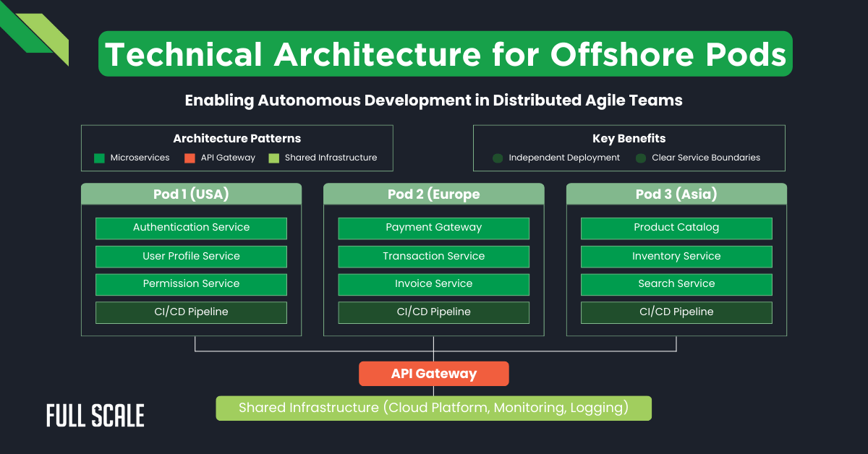Select the Architecture Patterns panel title
Screen dimensions: 868x454
click(x=237, y=138)
